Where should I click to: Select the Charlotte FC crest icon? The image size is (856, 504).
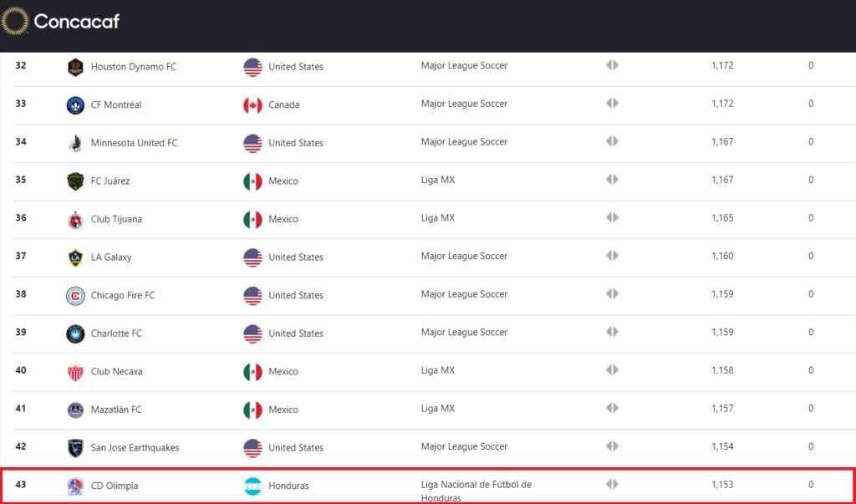(75, 334)
